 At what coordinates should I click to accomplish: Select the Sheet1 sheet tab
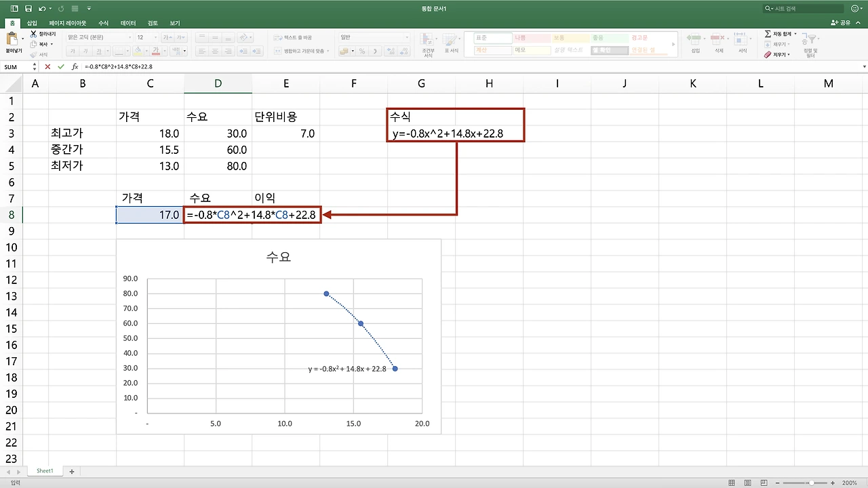tap(45, 471)
